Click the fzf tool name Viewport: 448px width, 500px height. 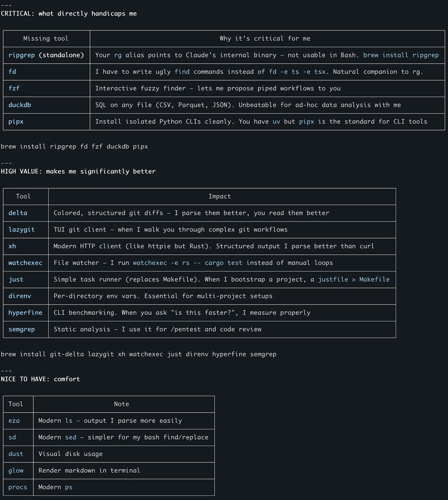coord(14,88)
